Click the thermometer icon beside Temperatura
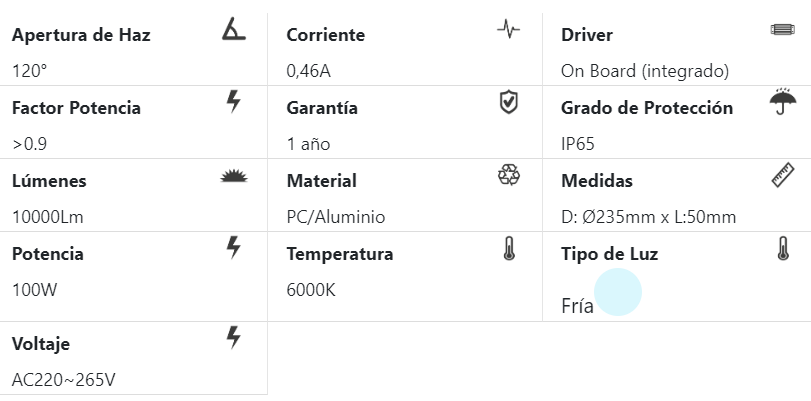 [510, 248]
